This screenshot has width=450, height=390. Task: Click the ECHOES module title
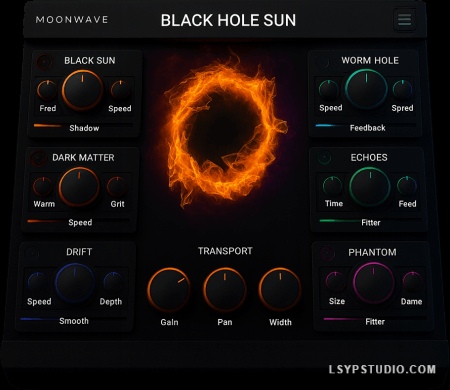[x=369, y=157]
